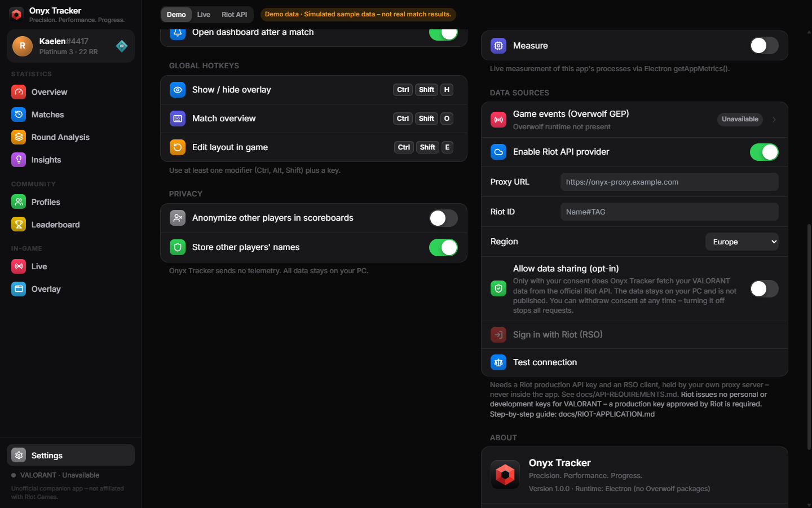Open the Overview page icon
812x508 pixels.
click(x=19, y=92)
